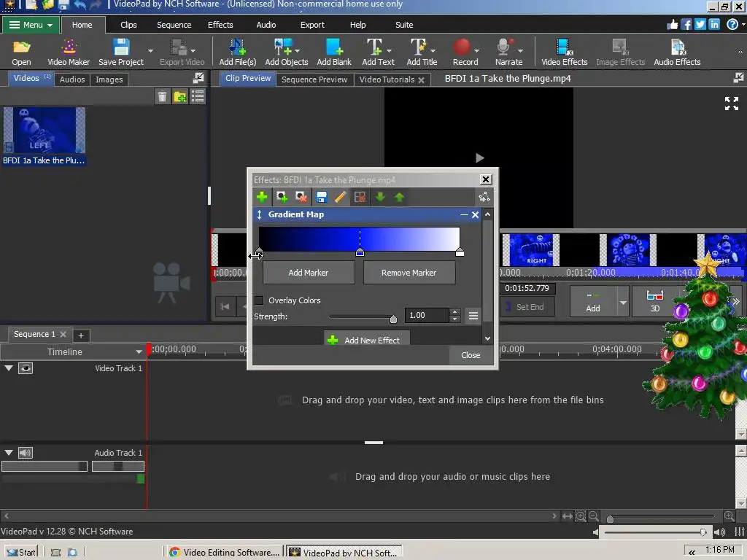Minimize the Gradient Map effect panel
Screen dimensions: 747x560
(x=464, y=215)
